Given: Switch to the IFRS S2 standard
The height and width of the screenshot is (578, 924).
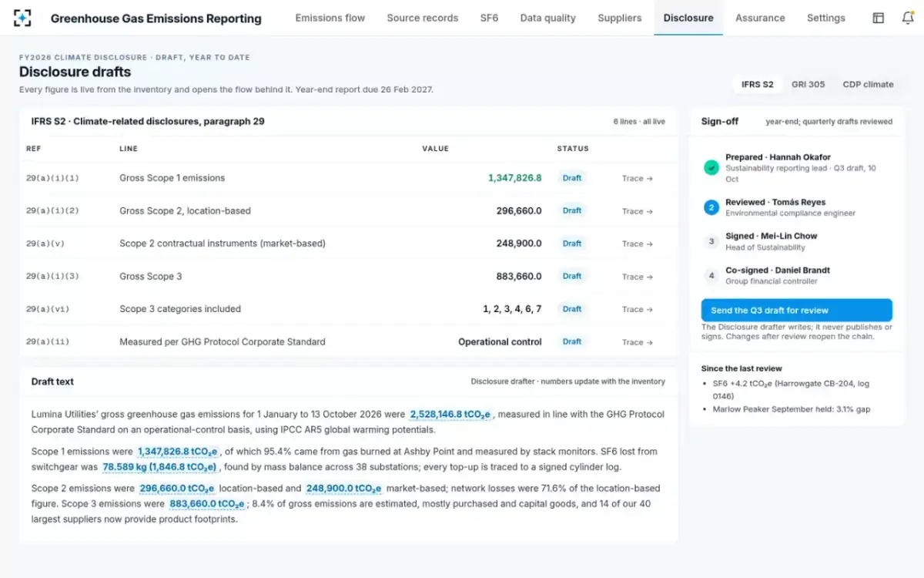Looking at the screenshot, I should pyautogui.click(x=758, y=85).
